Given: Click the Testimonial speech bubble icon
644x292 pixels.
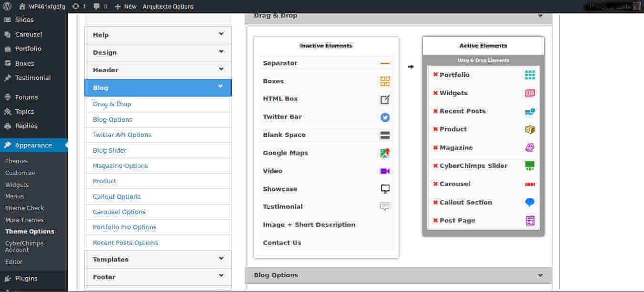Looking at the screenshot, I should (x=385, y=207).
